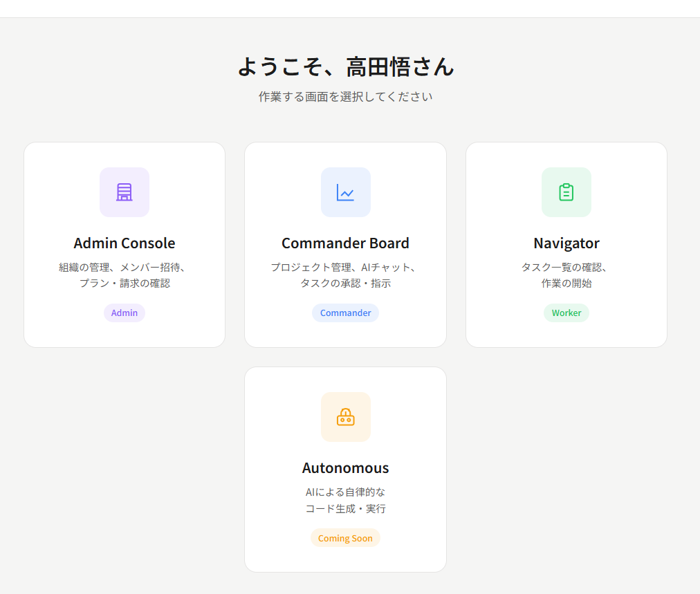700x594 pixels.
Task: Click the purple Admin role badge
Action: coord(124,313)
